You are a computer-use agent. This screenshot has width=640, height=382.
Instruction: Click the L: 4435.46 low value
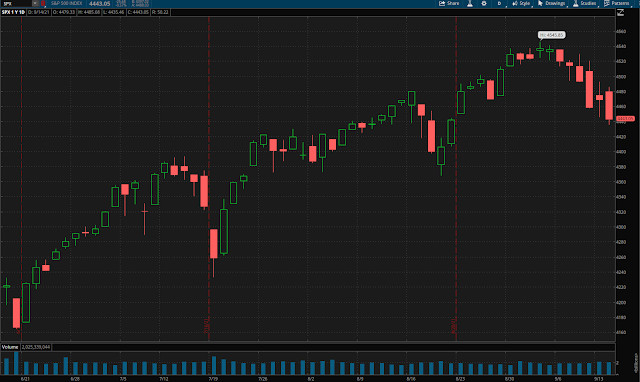coord(114,12)
